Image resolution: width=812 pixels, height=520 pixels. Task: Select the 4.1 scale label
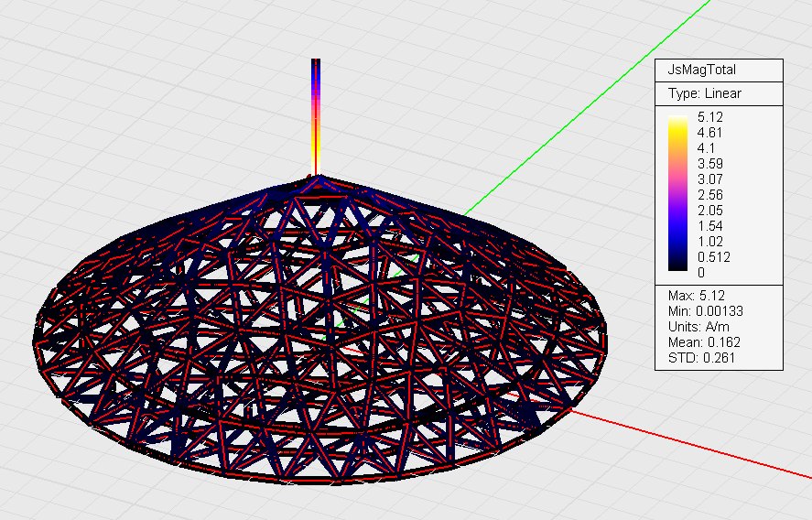pos(707,148)
